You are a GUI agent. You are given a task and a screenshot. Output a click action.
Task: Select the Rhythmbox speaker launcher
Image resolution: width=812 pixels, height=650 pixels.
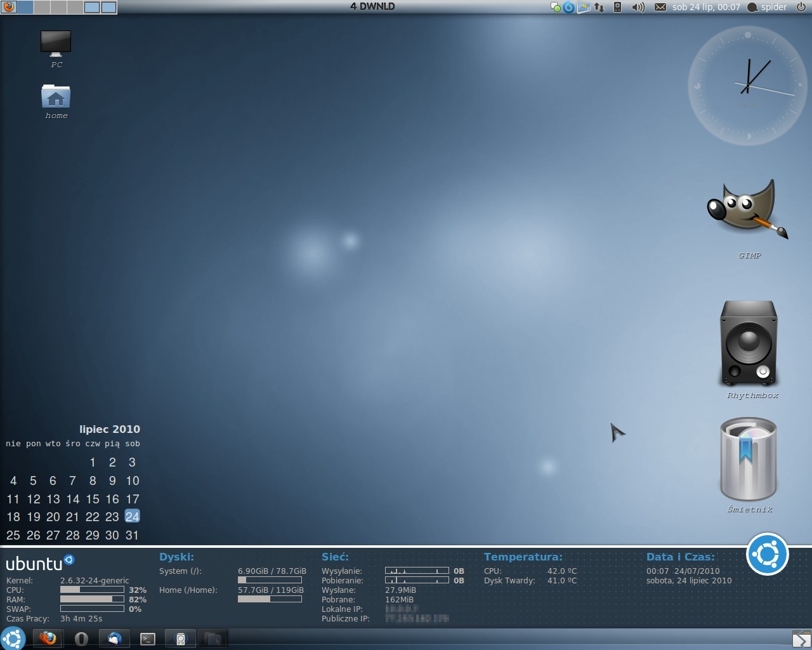click(749, 349)
